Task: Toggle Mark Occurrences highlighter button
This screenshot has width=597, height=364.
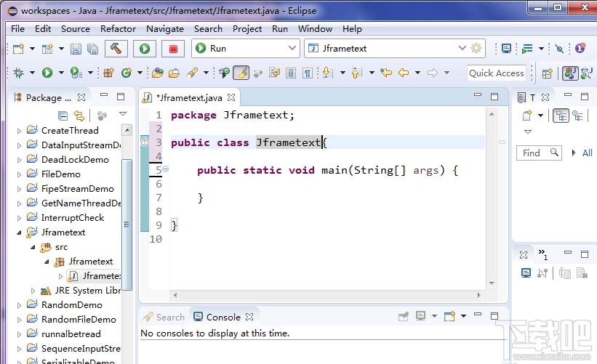Action: (241, 73)
